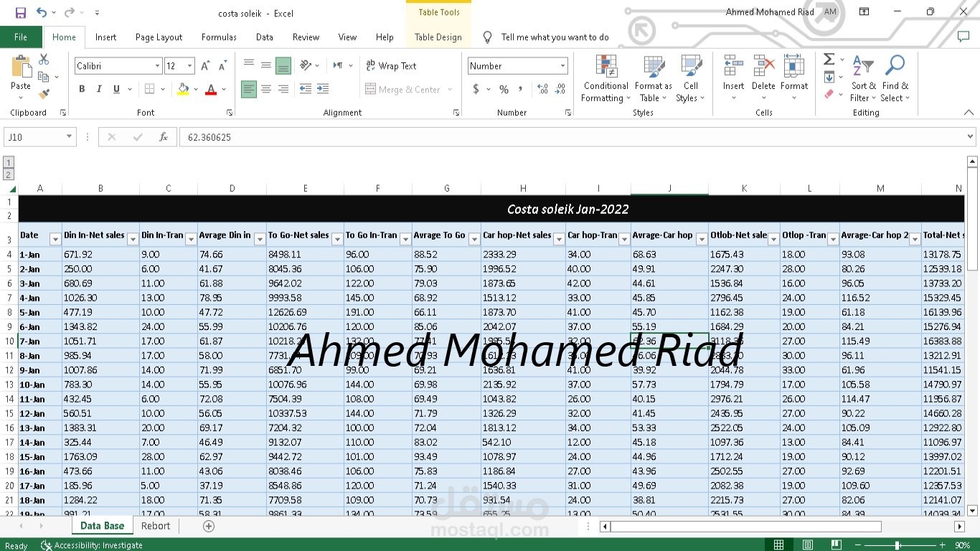Apply the Borders icon
This screenshot has width=980, height=551.
click(149, 89)
